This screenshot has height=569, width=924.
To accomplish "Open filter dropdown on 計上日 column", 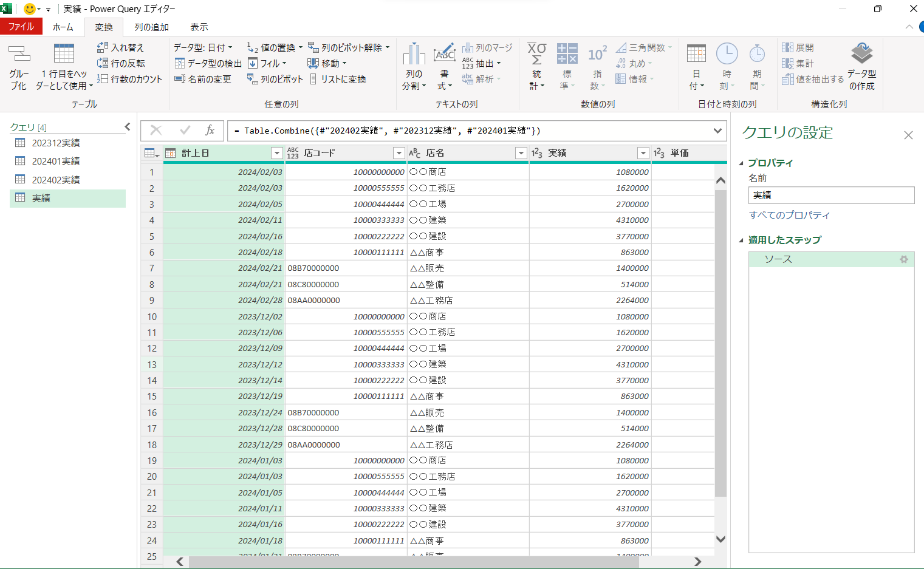I will [x=277, y=153].
